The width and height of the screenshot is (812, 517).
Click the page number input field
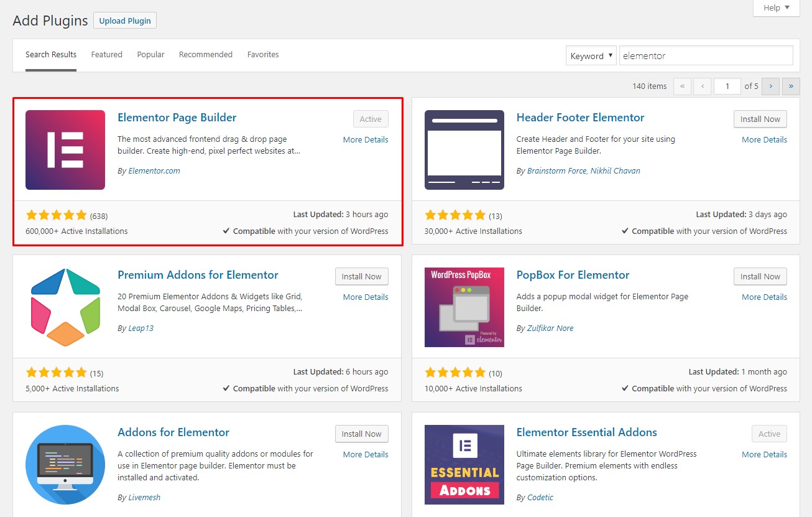click(x=727, y=86)
